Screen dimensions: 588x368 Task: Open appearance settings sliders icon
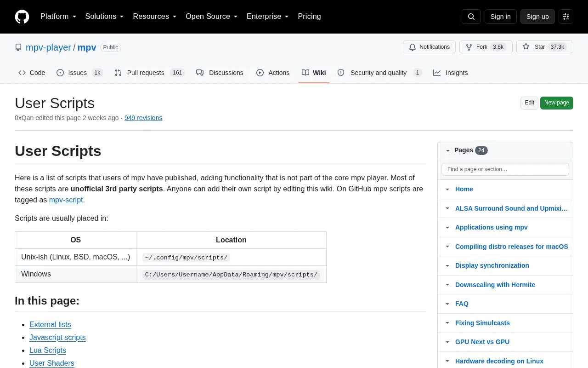[x=566, y=17]
